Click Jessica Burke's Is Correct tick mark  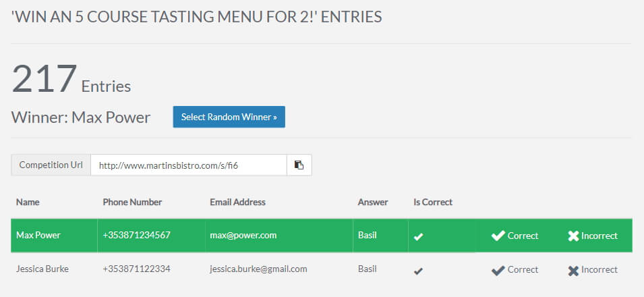click(x=418, y=271)
